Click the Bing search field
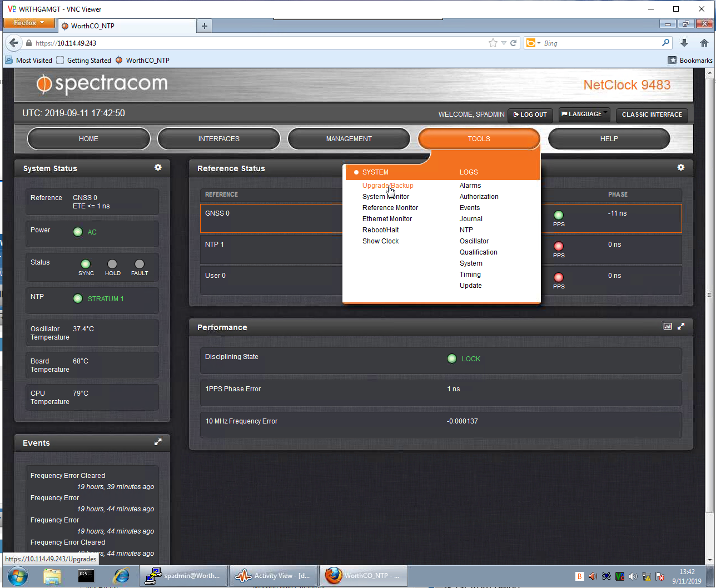Image resolution: width=716 pixels, height=588 pixels. point(600,43)
